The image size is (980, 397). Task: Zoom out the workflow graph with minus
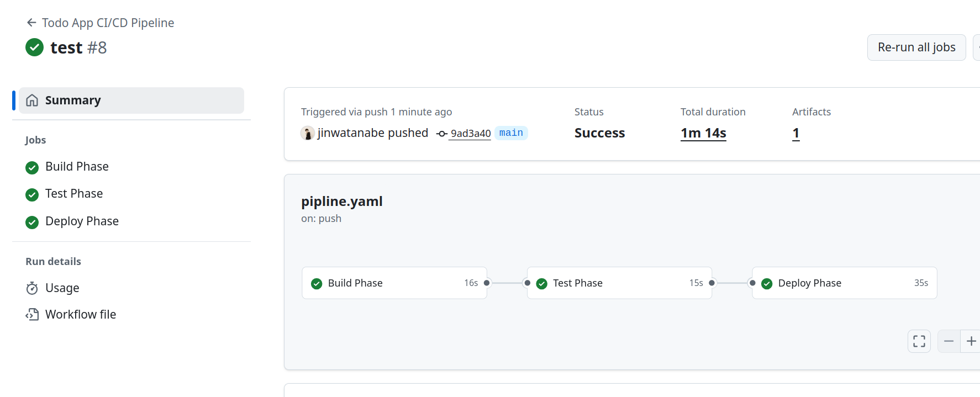[x=949, y=341]
